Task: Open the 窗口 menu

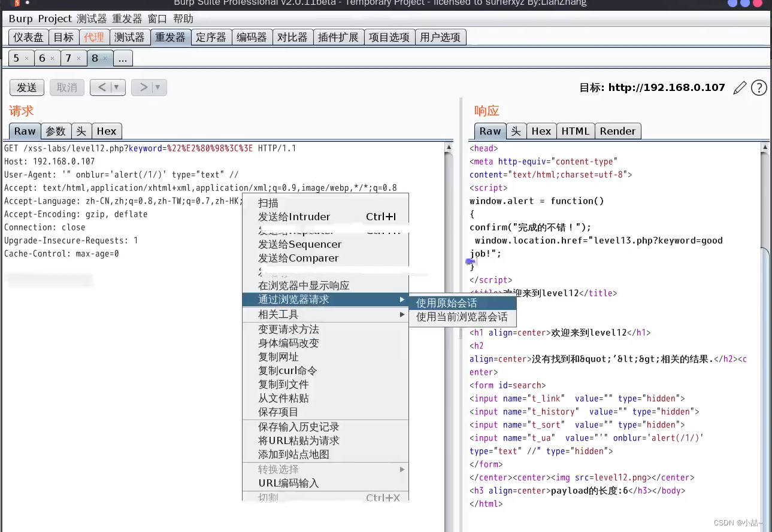Action: point(158,19)
